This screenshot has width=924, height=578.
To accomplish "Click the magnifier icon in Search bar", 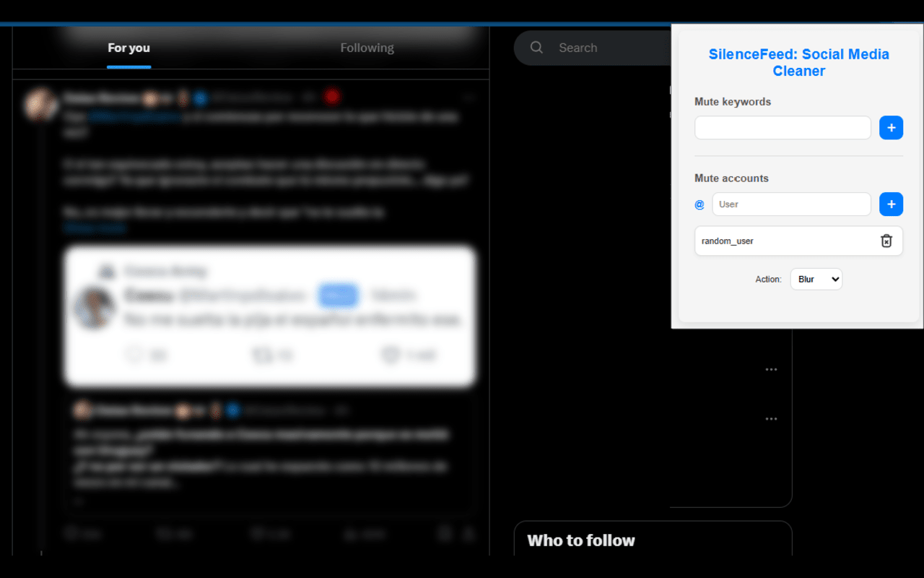I will 536,48.
